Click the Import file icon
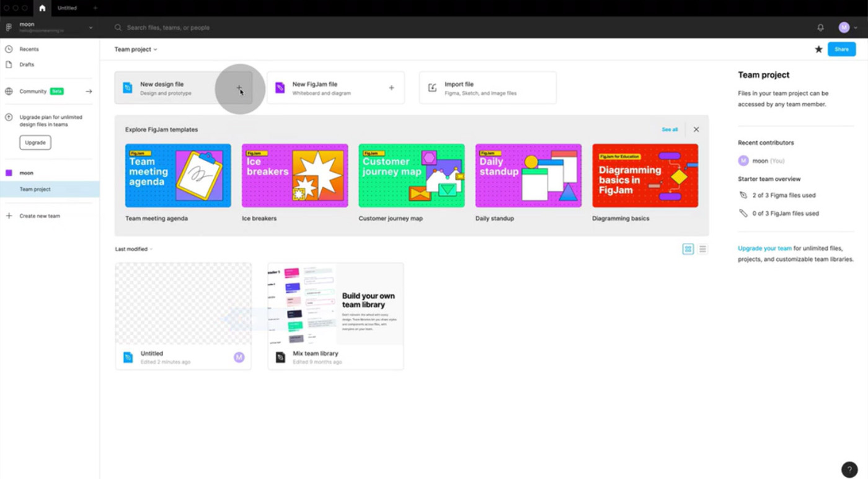Image resolution: width=868 pixels, height=479 pixels. 432,88
